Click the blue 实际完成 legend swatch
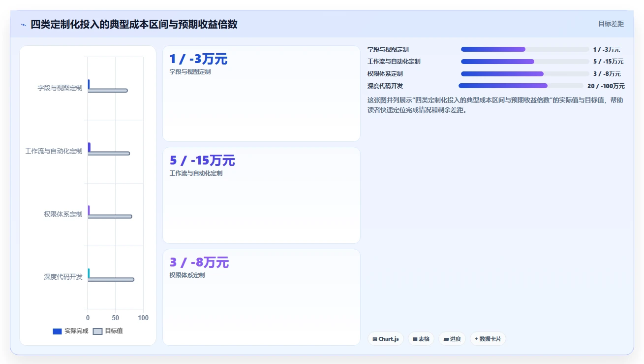644x364 pixels. coord(57,331)
